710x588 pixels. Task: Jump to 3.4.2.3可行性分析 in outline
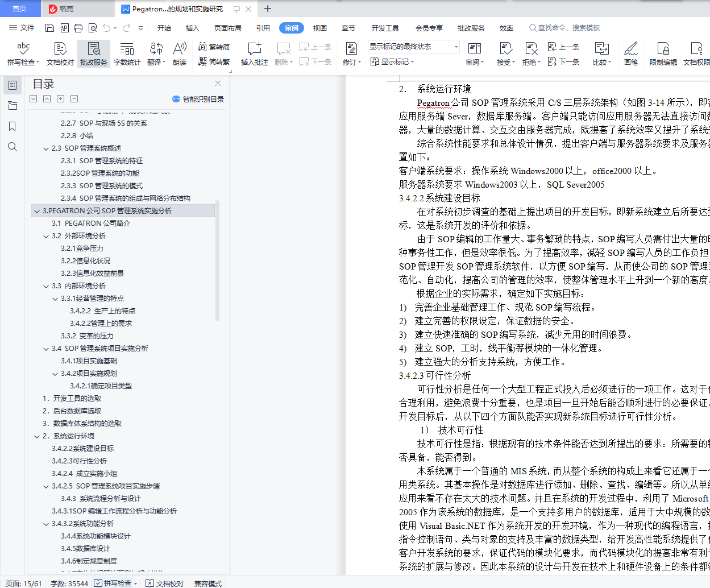pos(79,461)
